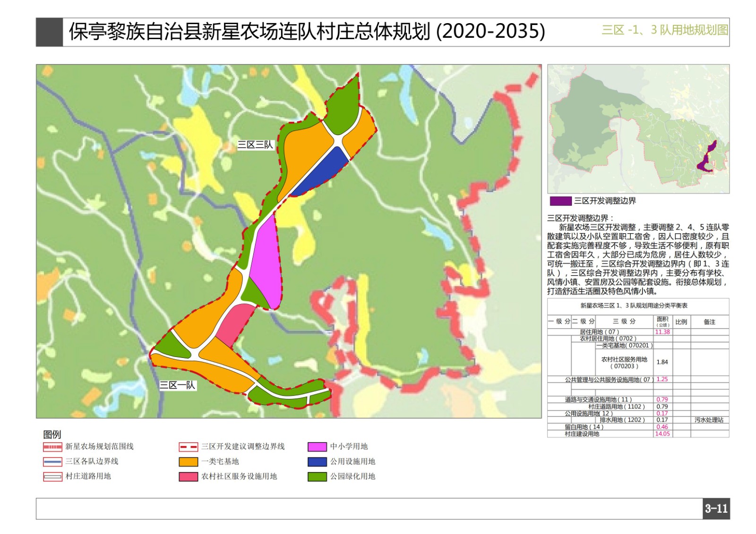Click the red dashed 三区开发建议调整边界线 symbol
756x534 pixels.
[x=188, y=447]
